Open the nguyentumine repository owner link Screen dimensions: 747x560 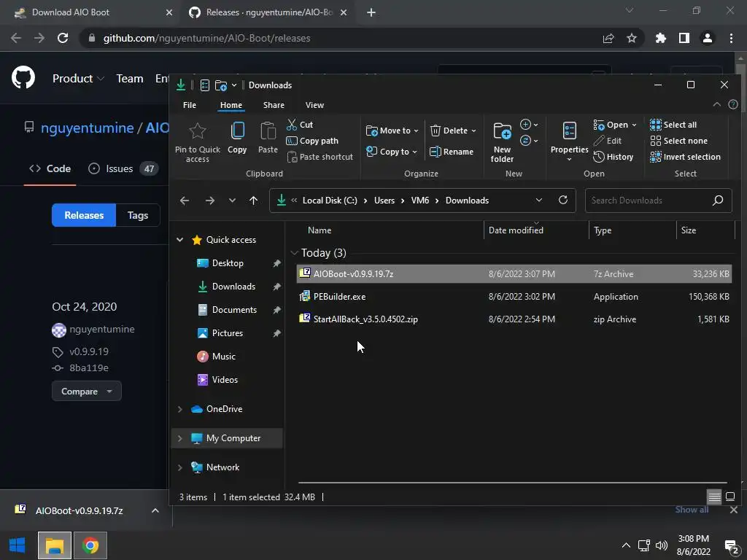point(88,128)
